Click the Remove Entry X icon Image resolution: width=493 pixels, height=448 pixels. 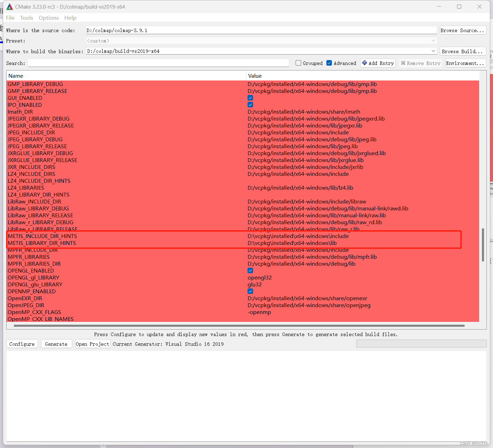click(x=403, y=63)
